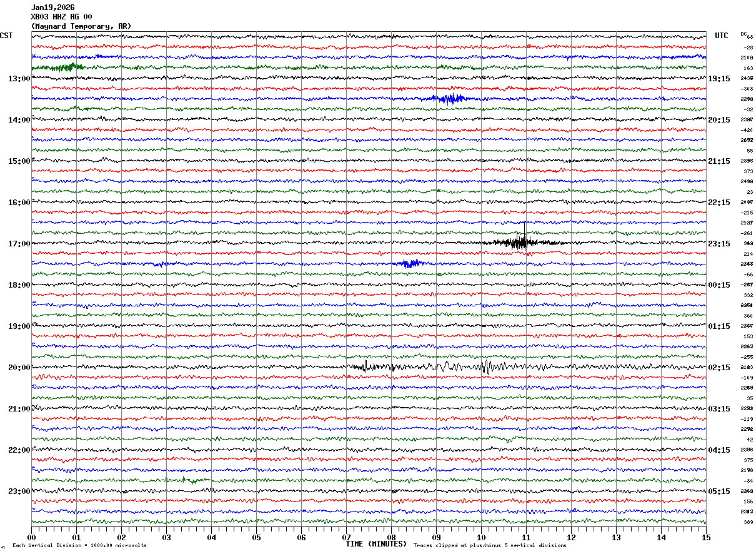Click the CST timezone label
This screenshot has height=554, width=756.
click(6, 36)
